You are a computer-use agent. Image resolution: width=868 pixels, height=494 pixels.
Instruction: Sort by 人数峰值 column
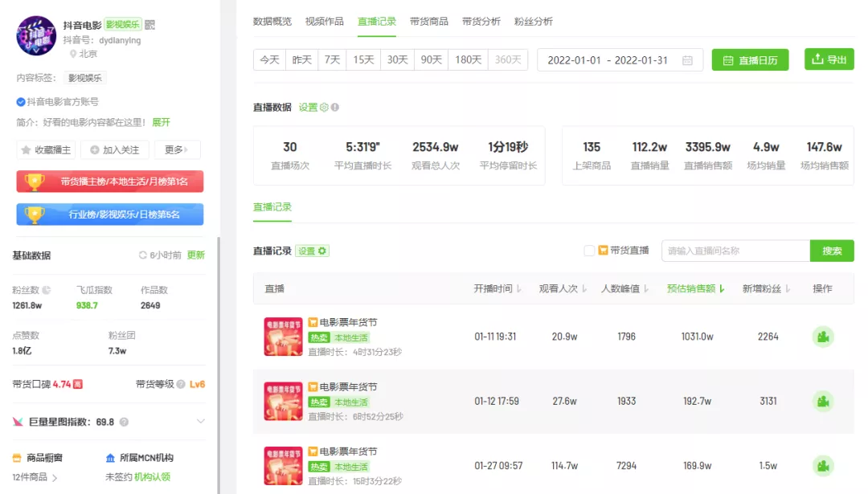[624, 288]
